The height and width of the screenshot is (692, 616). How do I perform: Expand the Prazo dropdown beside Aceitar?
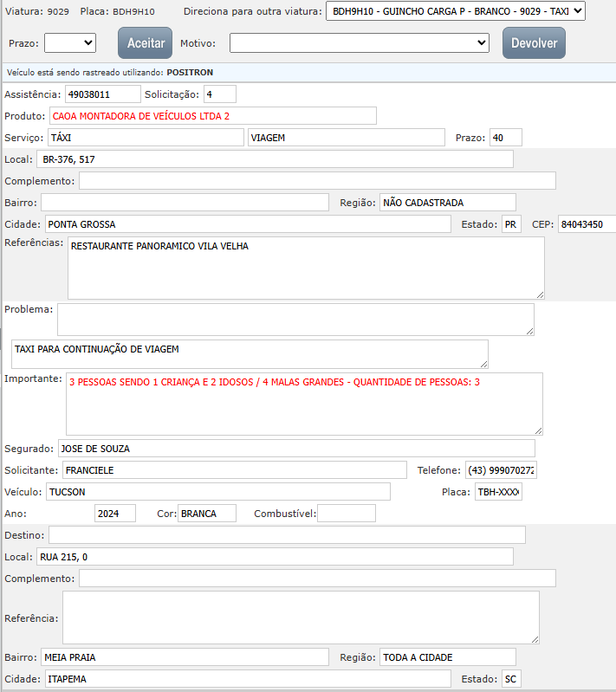(70, 42)
